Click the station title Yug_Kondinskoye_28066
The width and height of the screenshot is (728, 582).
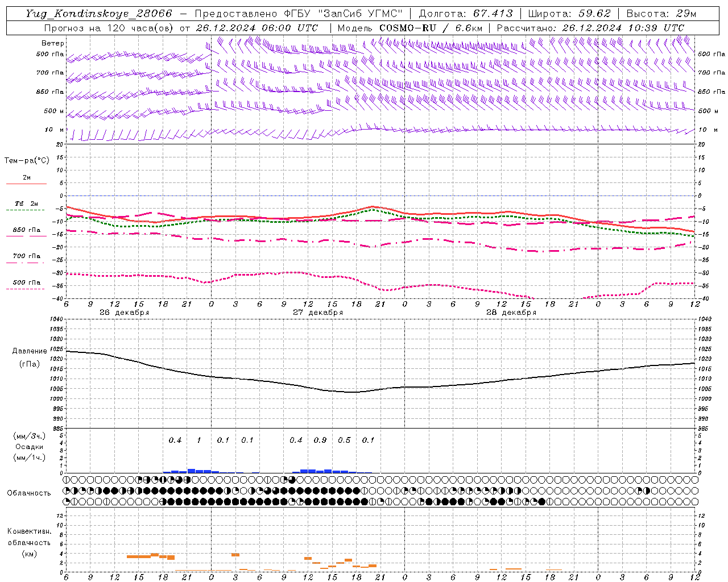[x=99, y=14]
